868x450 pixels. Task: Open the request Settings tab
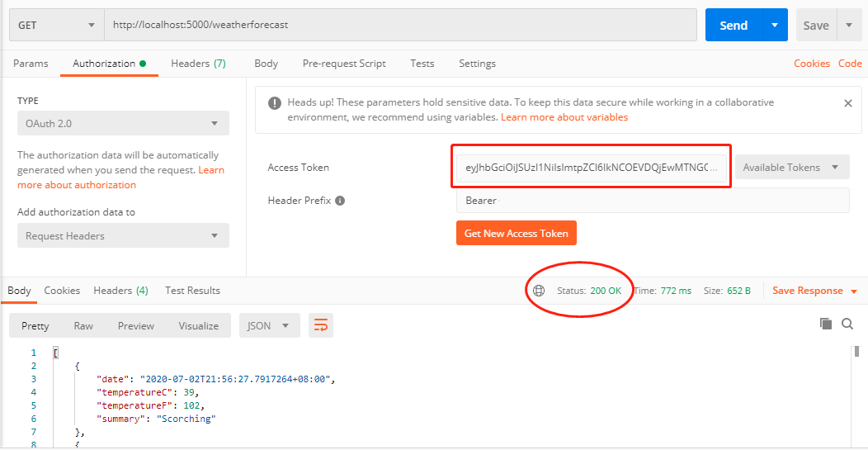click(477, 64)
